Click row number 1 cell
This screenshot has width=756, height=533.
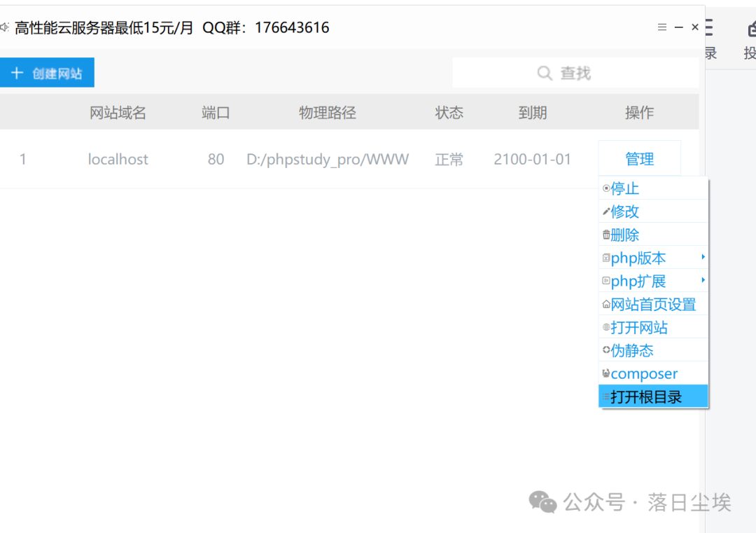click(x=22, y=159)
